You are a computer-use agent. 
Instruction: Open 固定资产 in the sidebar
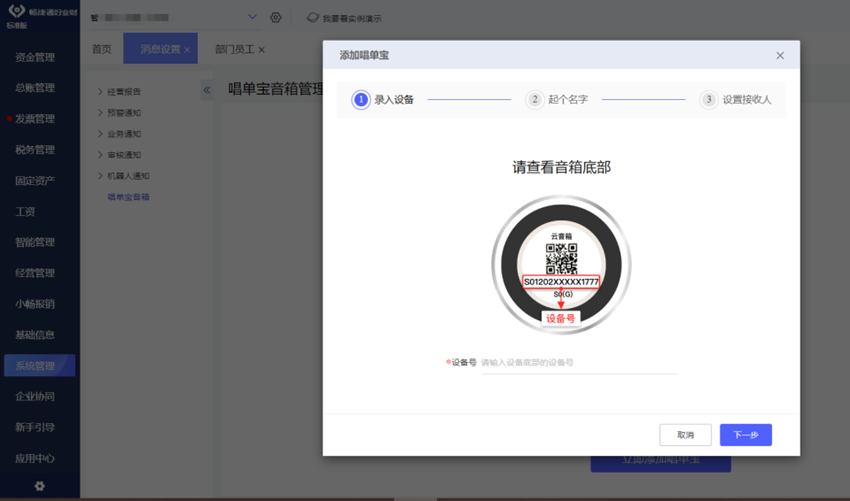point(35,180)
